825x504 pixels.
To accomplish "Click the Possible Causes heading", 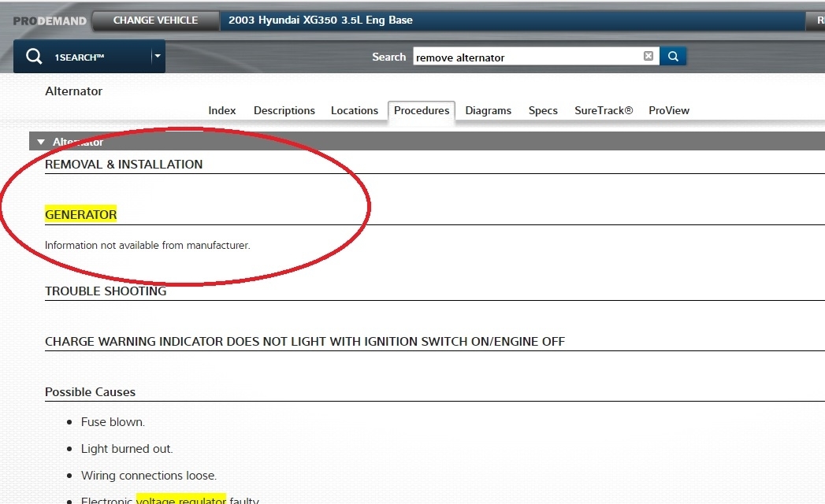I will 90,392.
